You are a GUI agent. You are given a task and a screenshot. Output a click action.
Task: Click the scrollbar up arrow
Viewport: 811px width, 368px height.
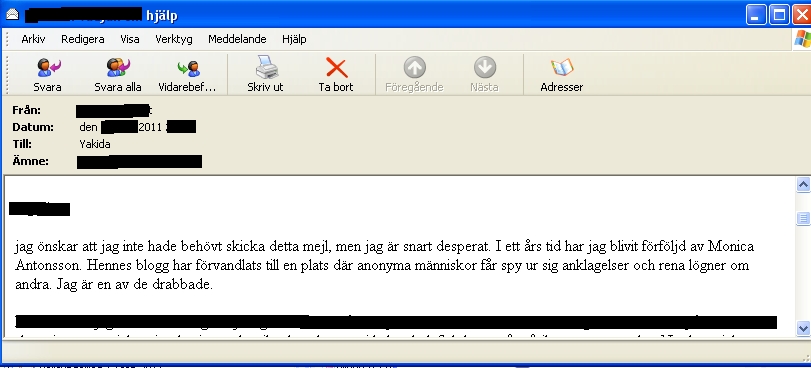pyautogui.click(x=803, y=184)
